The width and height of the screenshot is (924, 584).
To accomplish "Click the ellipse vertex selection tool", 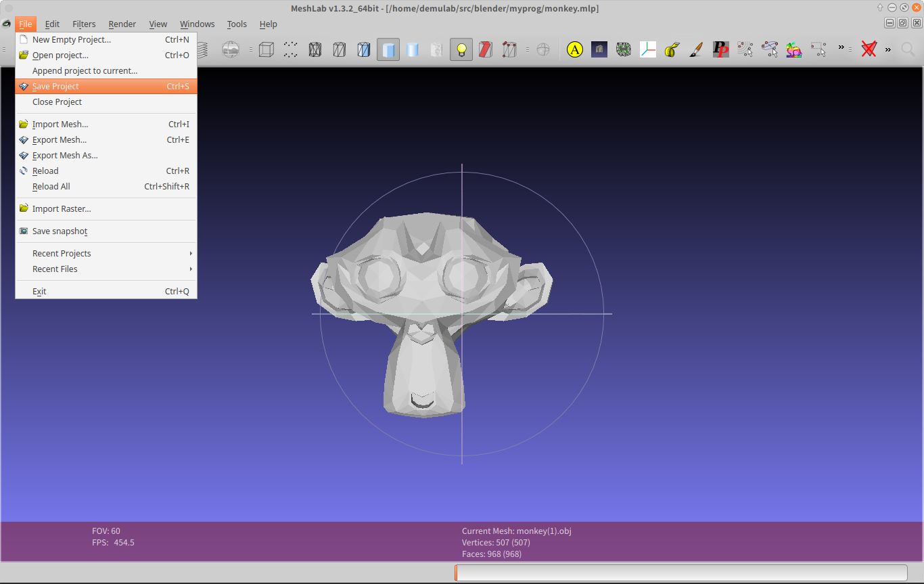I will point(770,49).
